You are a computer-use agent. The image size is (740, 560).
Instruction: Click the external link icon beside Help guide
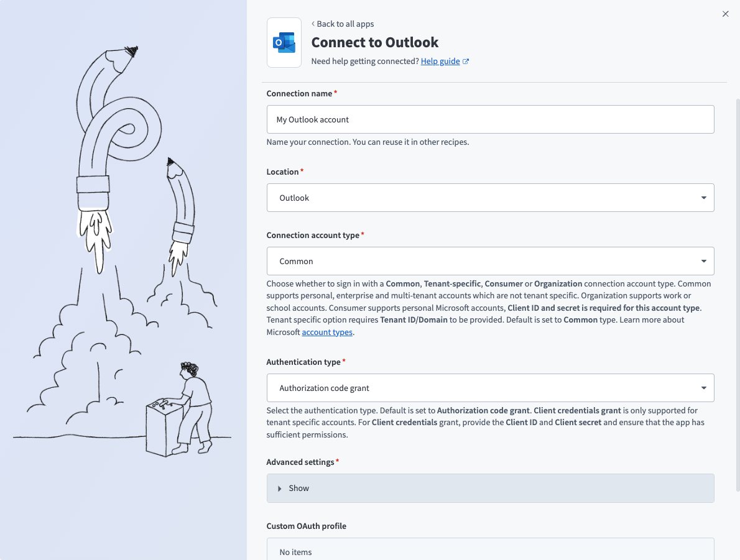tap(466, 62)
